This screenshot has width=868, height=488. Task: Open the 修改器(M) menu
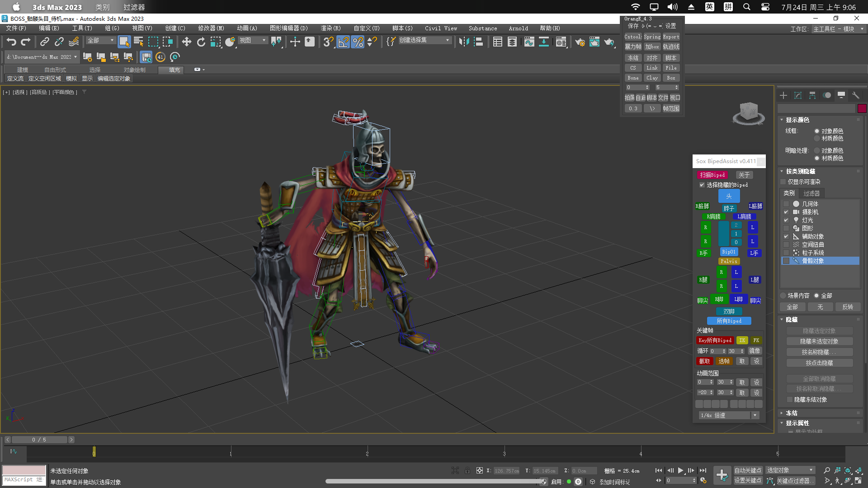[211, 28]
